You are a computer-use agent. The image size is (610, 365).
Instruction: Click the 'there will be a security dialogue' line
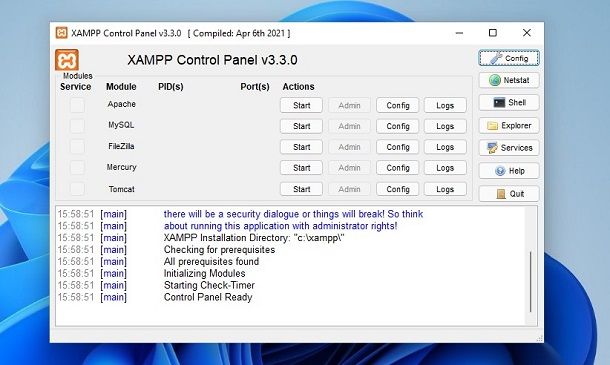point(293,214)
